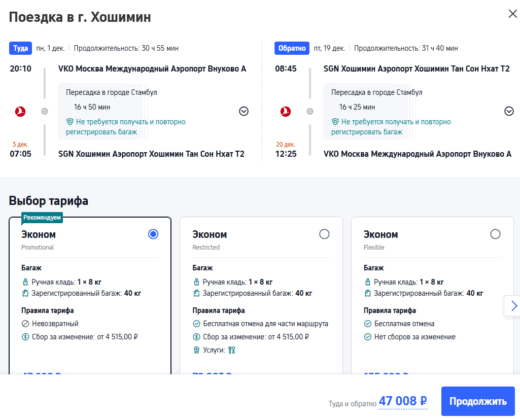Click the Рекомендуем badge on Promotional fare
The height and width of the screenshot is (419, 520).
[x=42, y=218]
